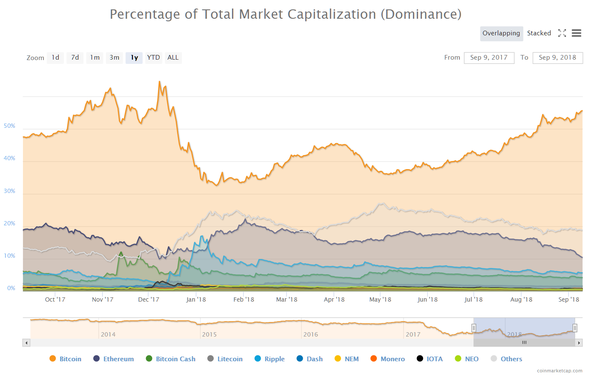This screenshot has height=380, width=602.
Task: Toggle IOTA series in legend
Action: [x=430, y=359]
